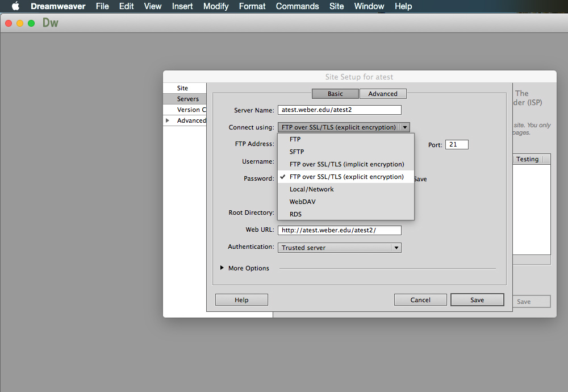Image resolution: width=568 pixels, height=392 pixels.
Task: Switch to the Advanced tab
Action: click(382, 94)
